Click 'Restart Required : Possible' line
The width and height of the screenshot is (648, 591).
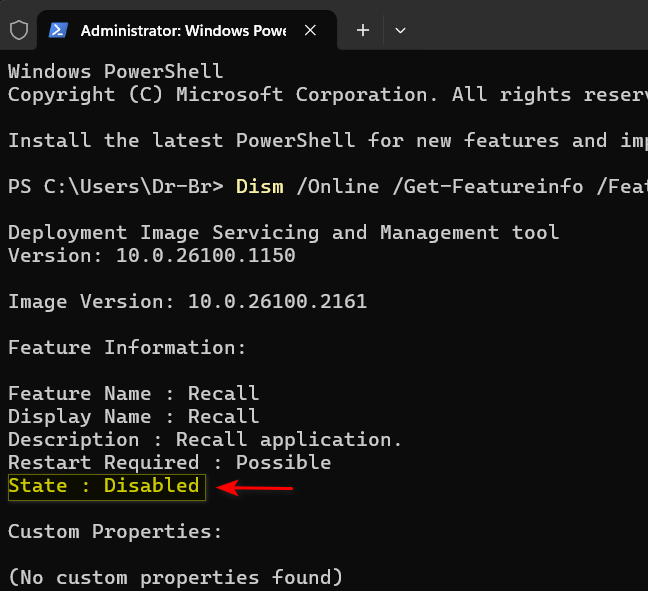[169, 462]
